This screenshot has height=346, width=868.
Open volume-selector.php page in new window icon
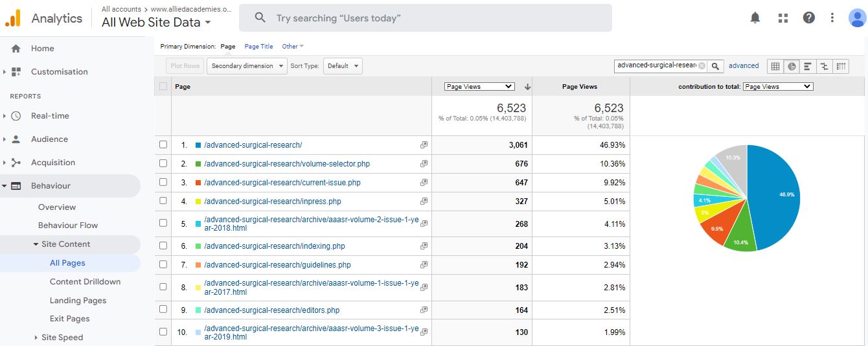[424, 164]
